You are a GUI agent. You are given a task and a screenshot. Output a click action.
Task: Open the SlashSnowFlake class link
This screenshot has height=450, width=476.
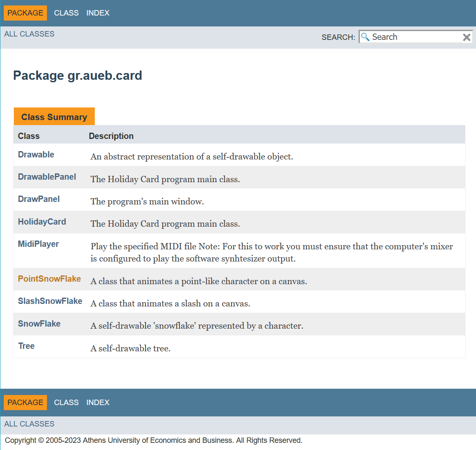tap(50, 301)
